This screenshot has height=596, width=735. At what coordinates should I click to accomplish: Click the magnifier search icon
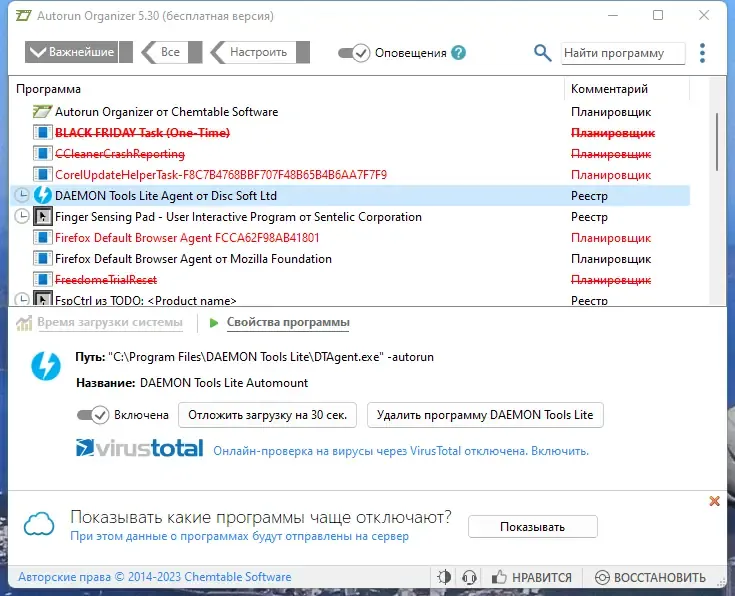click(542, 53)
